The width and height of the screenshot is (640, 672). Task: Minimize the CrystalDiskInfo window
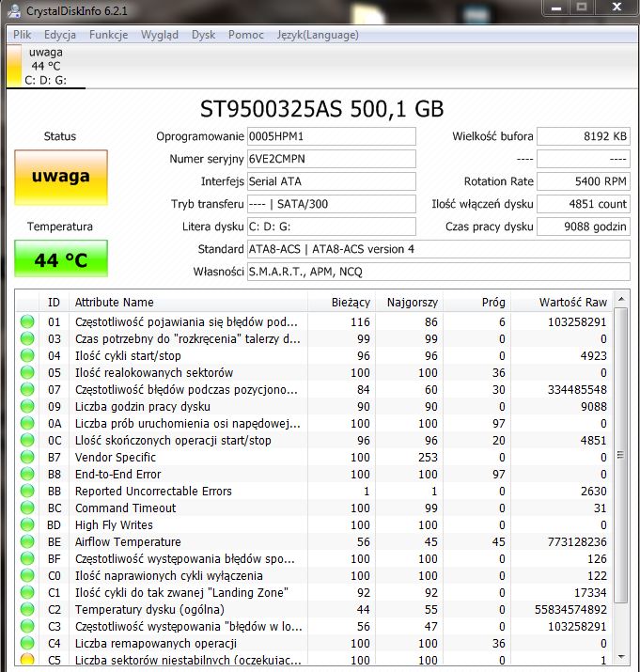pyautogui.click(x=556, y=8)
